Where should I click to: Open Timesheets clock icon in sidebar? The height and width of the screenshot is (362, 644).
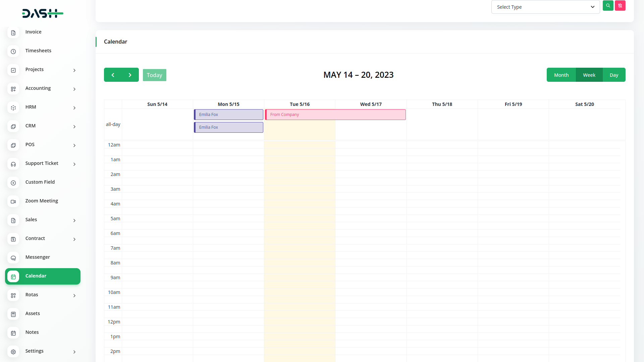click(x=13, y=51)
